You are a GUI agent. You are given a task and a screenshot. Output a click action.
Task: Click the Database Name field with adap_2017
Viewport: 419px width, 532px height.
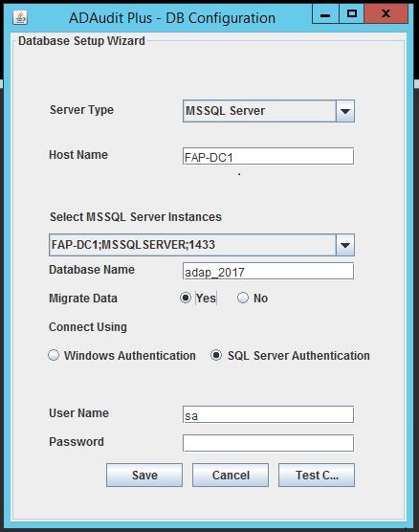coord(269,271)
